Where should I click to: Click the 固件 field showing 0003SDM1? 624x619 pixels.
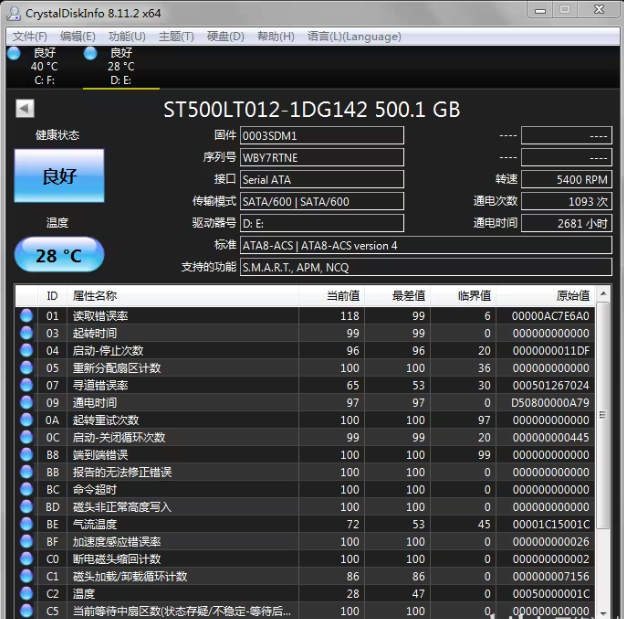point(322,136)
